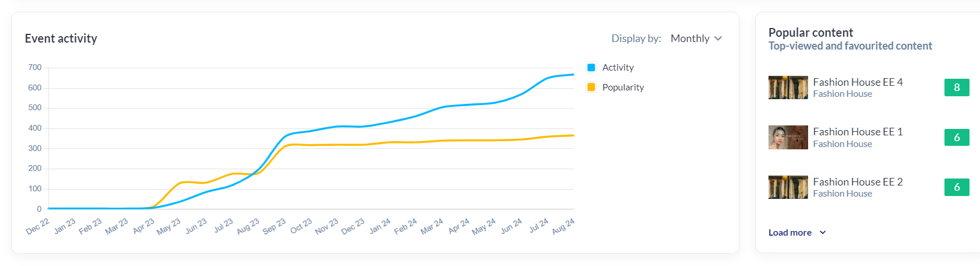The image size is (980, 266).
Task: Click the chevron next to Monthly
Action: 718,38
